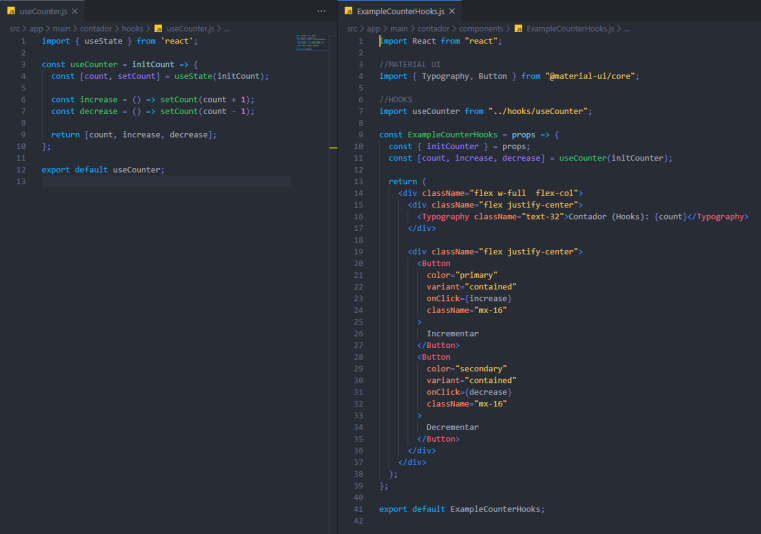Close the useCounter.js tab

[73, 10]
